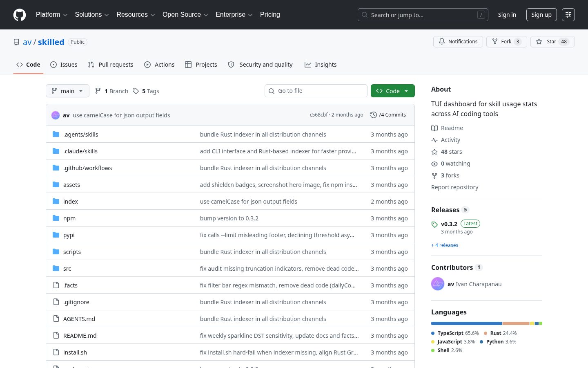Click the folder icon for npm
588x368 pixels.
tap(56, 218)
